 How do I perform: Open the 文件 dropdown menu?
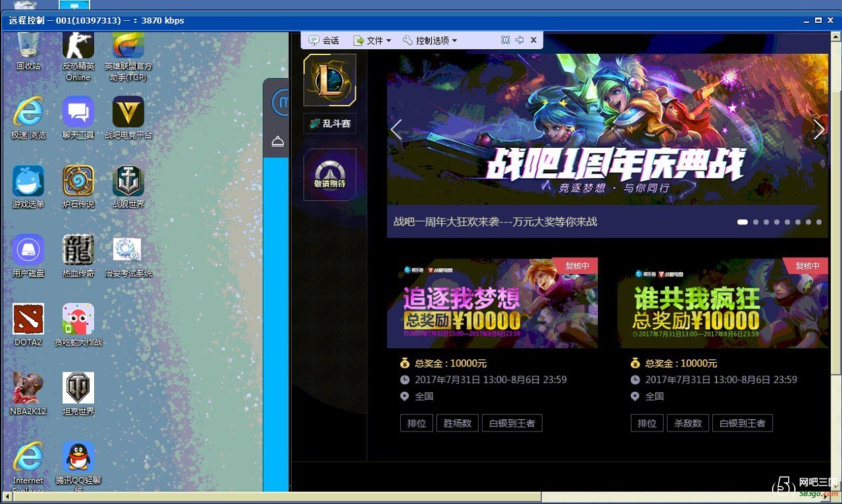pos(372,40)
